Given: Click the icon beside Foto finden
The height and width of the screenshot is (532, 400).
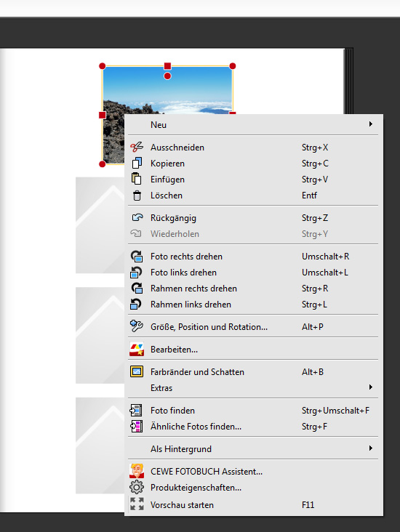Looking at the screenshot, I should [136, 410].
